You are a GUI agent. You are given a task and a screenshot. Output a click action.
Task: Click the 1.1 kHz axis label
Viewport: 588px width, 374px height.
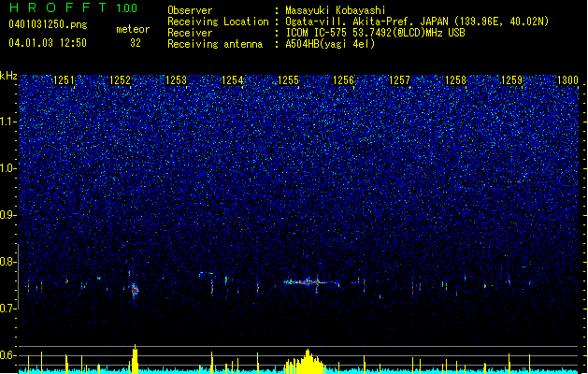coord(8,122)
